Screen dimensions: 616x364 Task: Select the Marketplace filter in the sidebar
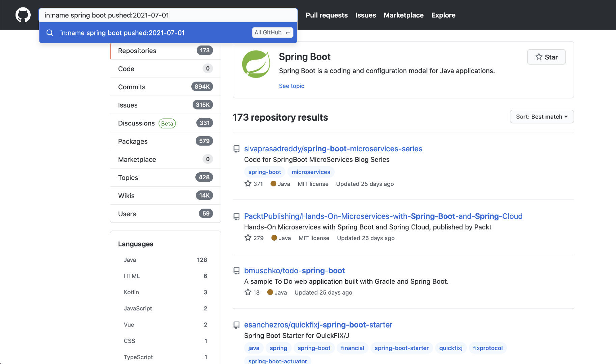click(x=166, y=159)
